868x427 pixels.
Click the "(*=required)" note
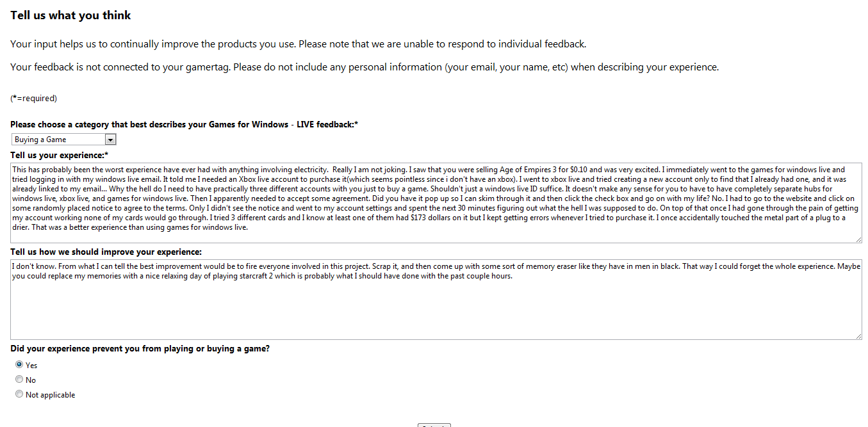pyautogui.click(x=34, y=99)
